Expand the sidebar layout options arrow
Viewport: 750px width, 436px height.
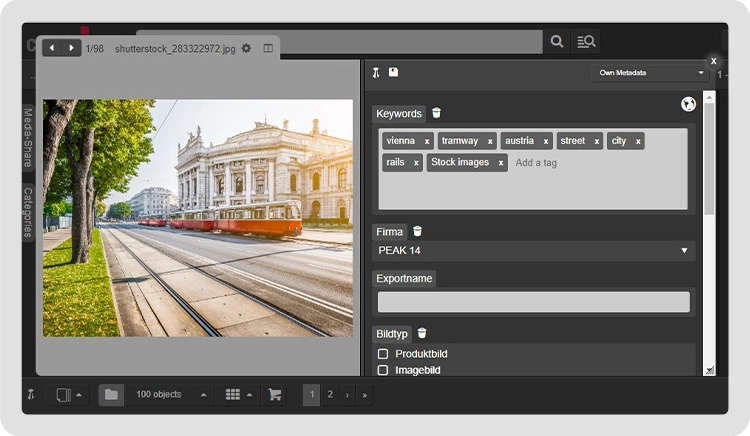coord(79,395)
